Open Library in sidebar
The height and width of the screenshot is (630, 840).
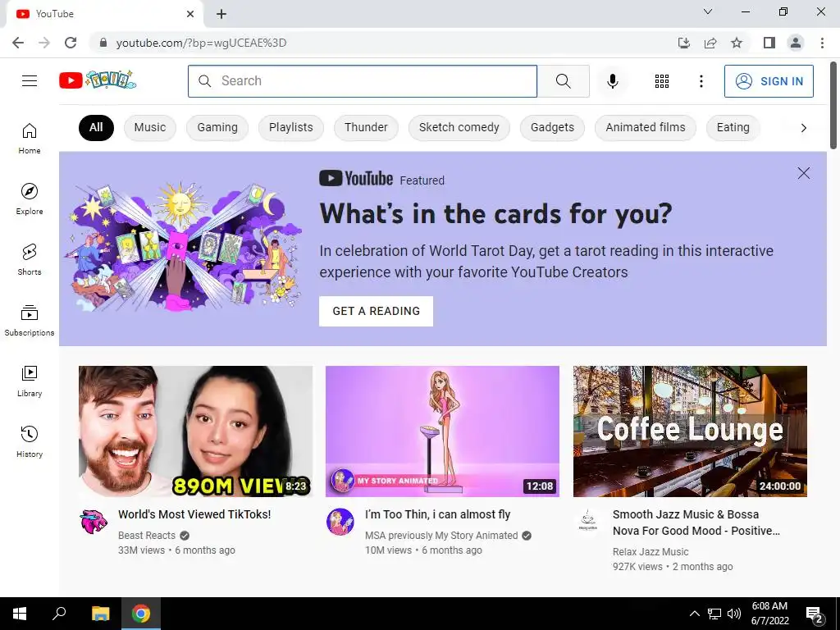tap(30, 381)
